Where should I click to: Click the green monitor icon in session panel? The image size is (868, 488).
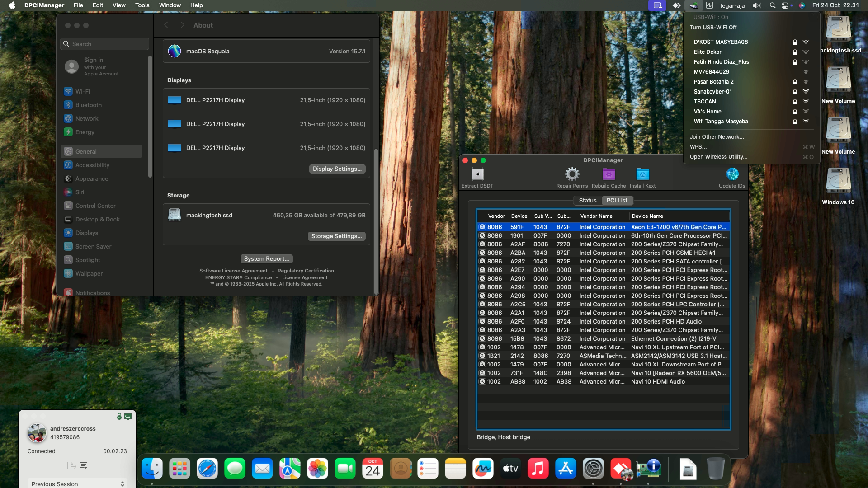pos(128,416)
